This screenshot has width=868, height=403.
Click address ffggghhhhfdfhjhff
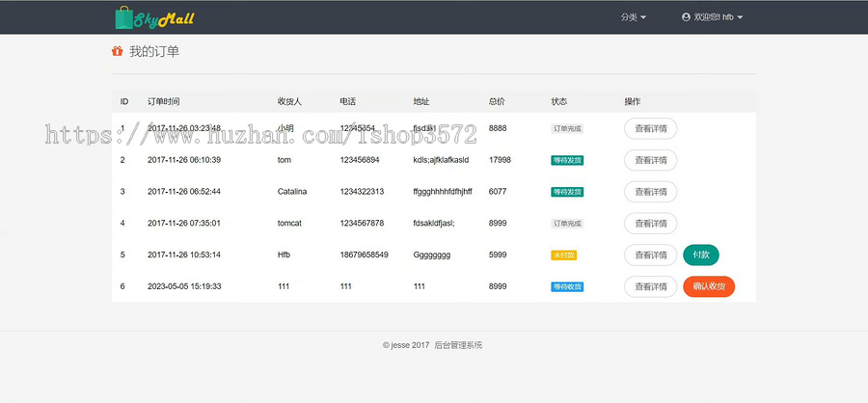point(443,192)
